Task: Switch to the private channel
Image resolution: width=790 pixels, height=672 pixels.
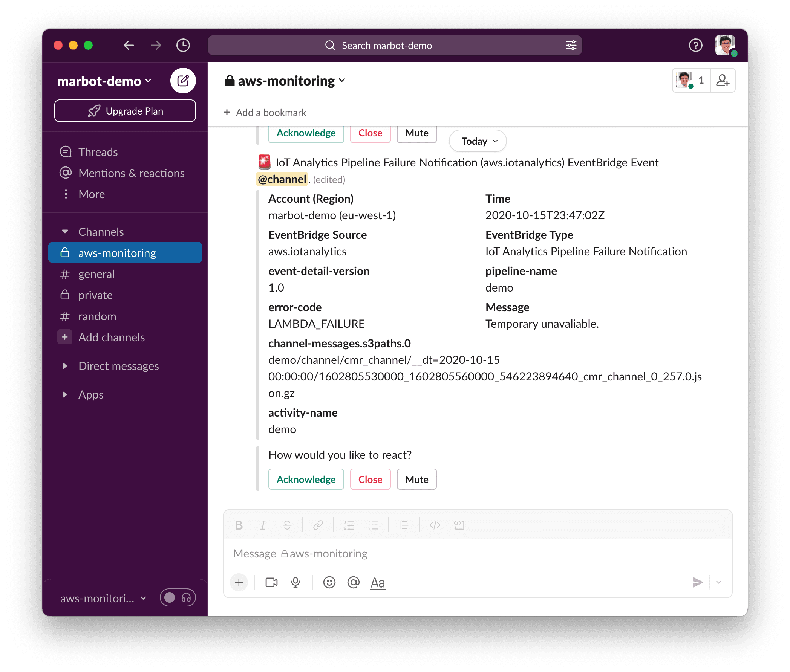Action: [125, 295]
